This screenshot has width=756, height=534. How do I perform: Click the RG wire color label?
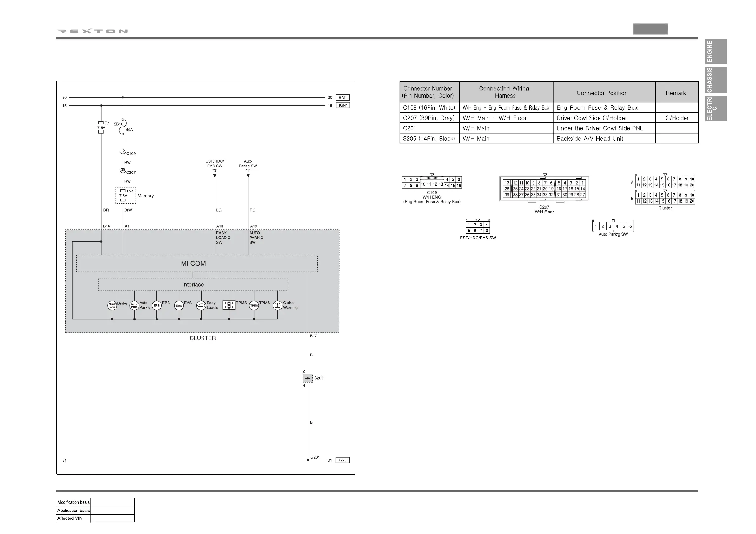tap(253, 210)
